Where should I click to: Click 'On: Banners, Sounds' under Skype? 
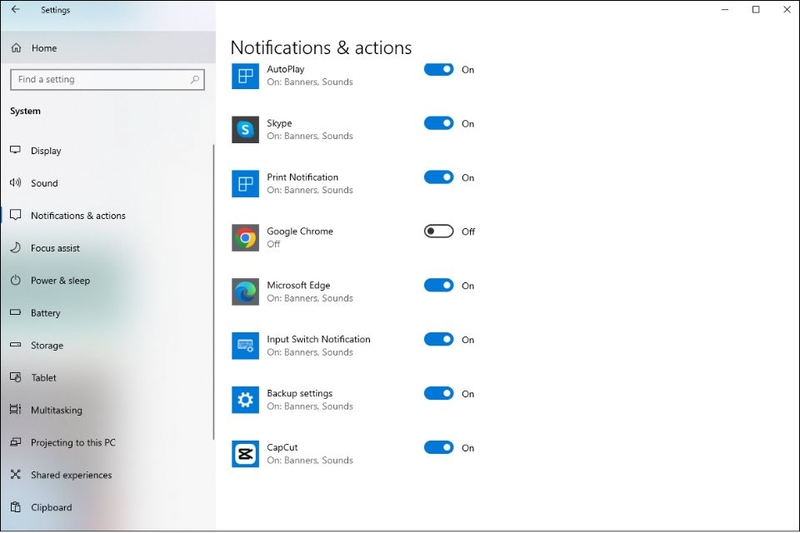click(310, 136)
